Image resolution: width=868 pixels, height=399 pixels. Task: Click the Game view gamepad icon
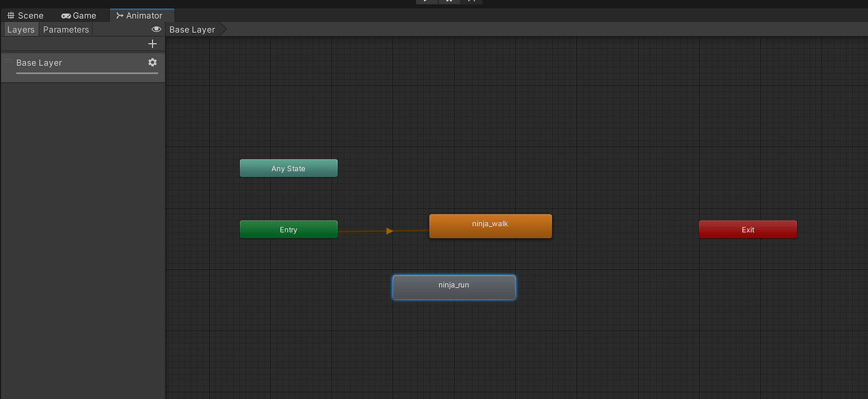click(x=65, y=15)
